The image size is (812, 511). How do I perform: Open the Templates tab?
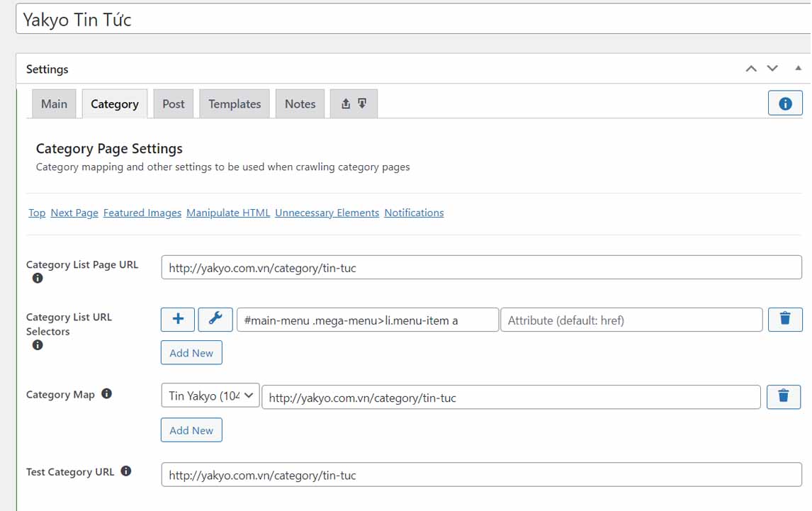(x=235, y=103)
